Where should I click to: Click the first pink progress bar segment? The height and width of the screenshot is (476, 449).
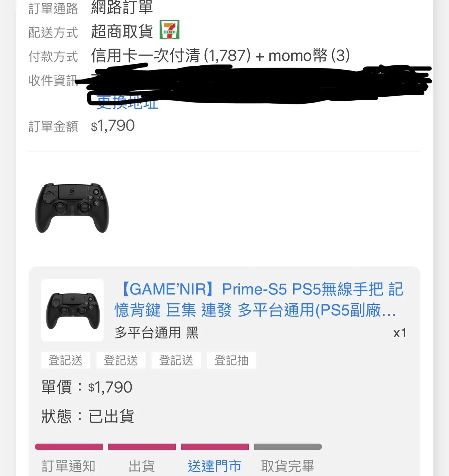[69, 447]
